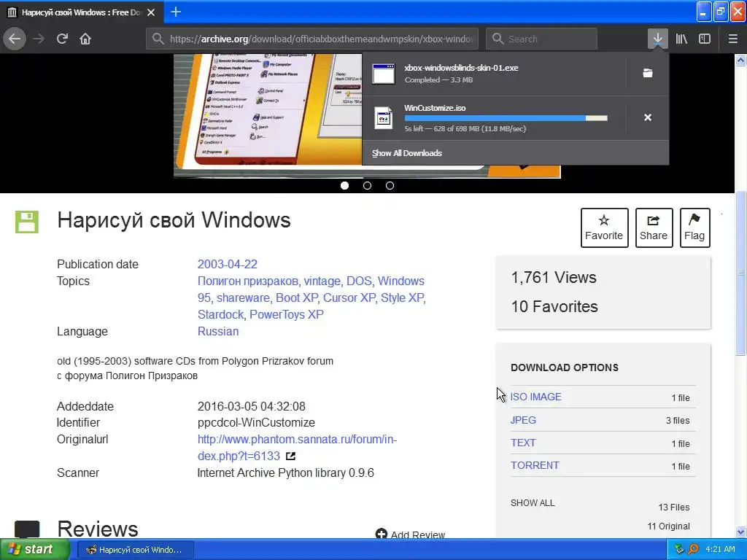
Task: Open the shareware topic link
Action: (x=243, y=297)
